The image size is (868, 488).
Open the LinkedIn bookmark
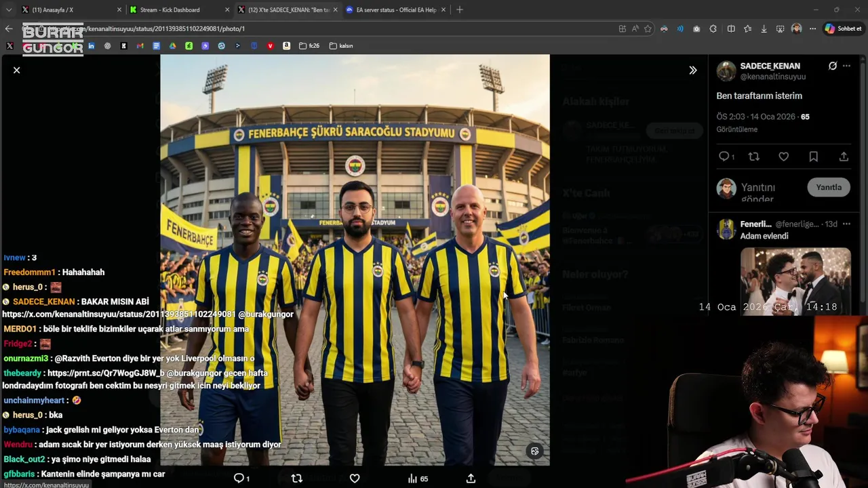click(x=91, y=45)
